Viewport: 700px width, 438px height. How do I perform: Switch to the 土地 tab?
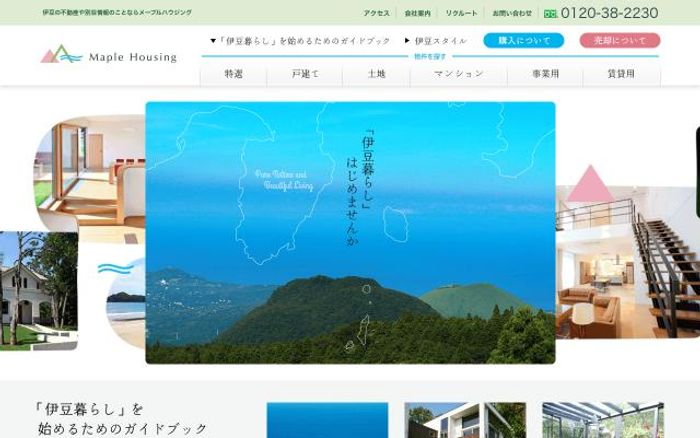[376, 74]
